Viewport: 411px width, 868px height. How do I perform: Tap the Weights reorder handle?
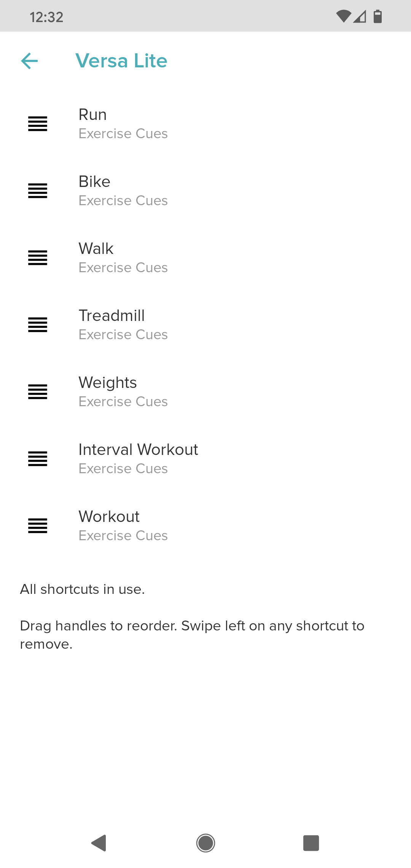(38, 392)
